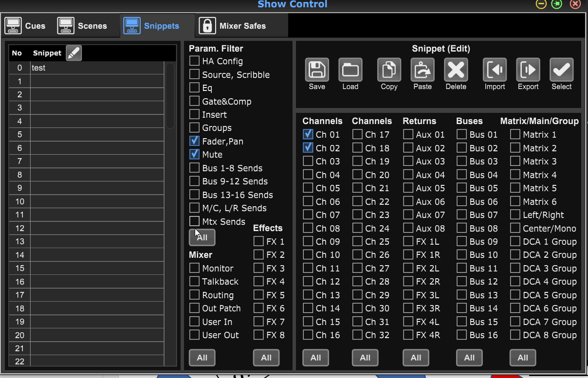
Task: Enable the FX 1 effects checkbox
Action: click(x=258, y=241)
